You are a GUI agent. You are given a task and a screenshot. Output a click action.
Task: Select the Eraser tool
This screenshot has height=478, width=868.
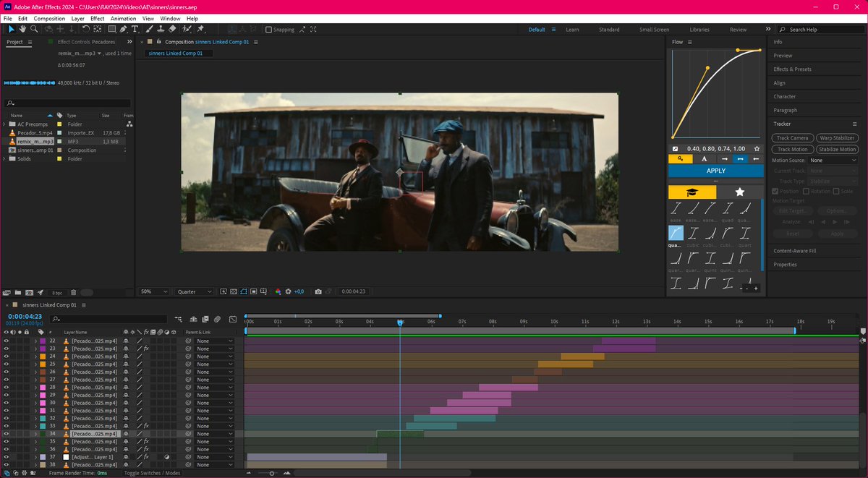[x=172, y=30]
